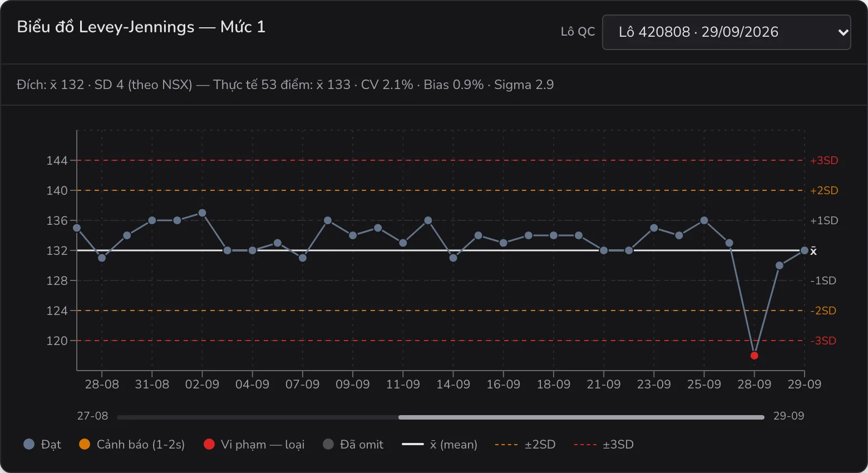Click the date range slider's selected bar
Screen dimensions: 868x473
[581, 417]
